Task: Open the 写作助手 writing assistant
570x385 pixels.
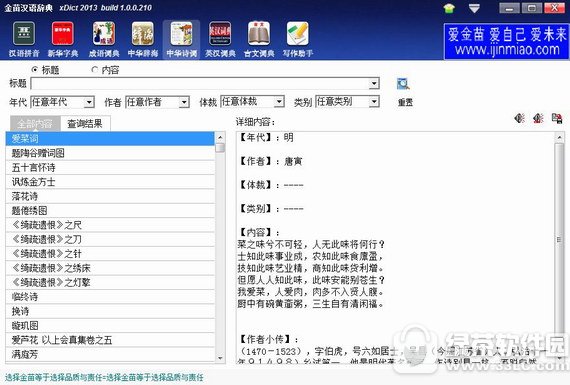Action: pos(298,40)
